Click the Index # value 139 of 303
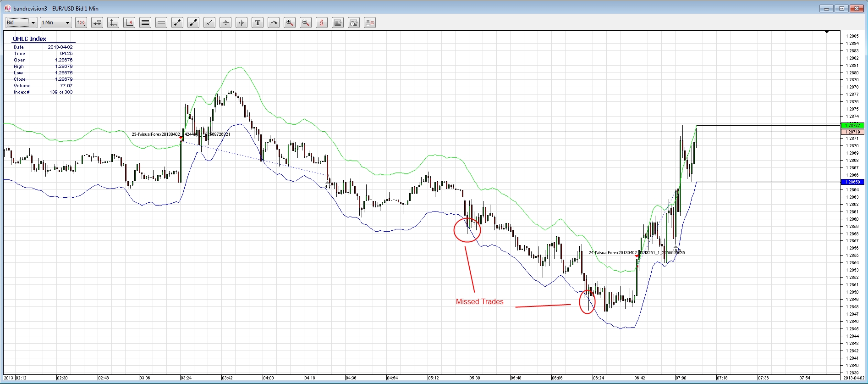Screen dimensions: 868x384 61,92
